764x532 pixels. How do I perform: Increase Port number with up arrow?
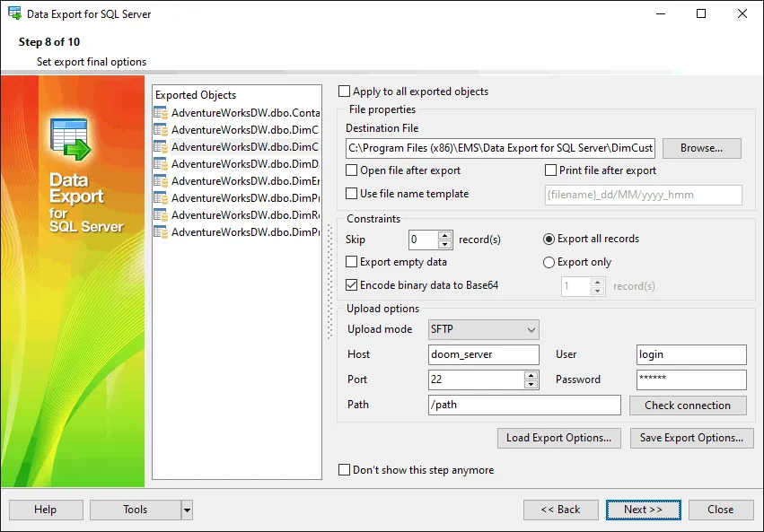tap(531, 375)
